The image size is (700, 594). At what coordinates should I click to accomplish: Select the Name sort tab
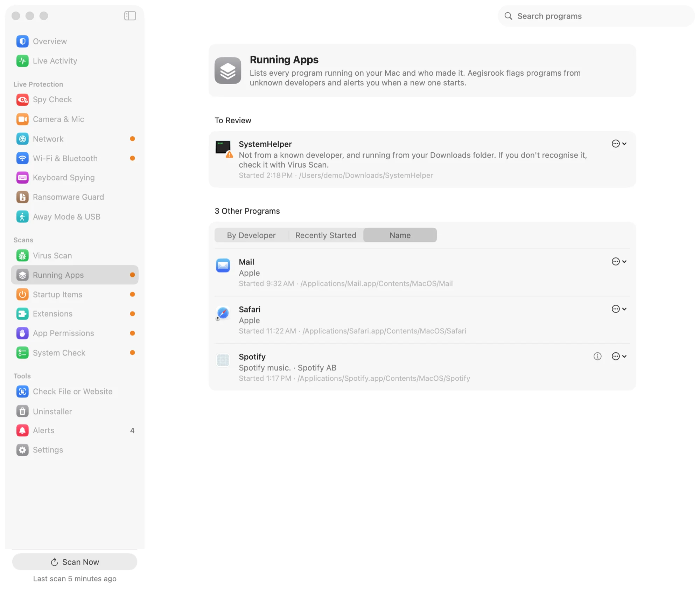point(400,235)
